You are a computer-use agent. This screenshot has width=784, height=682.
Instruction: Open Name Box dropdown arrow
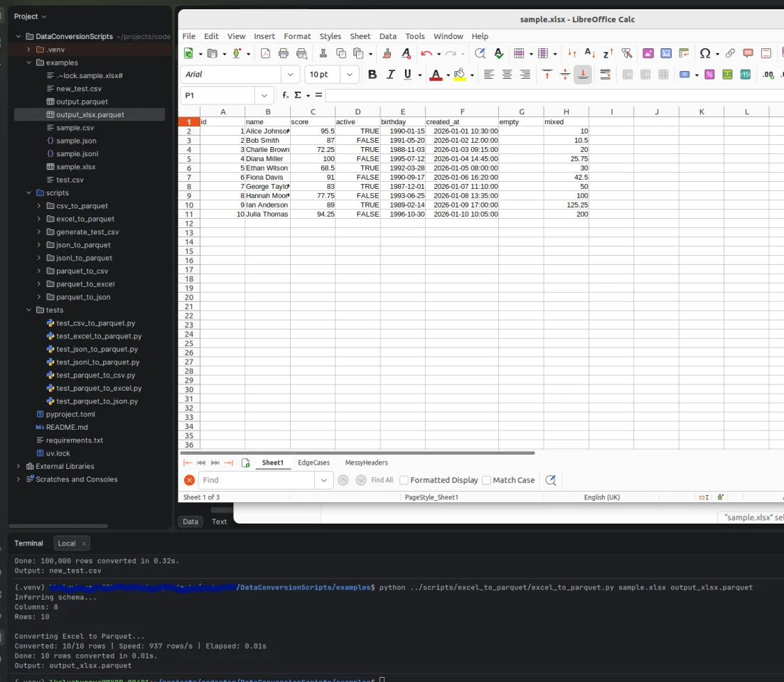pyautogui.click(x=264, y=95)
